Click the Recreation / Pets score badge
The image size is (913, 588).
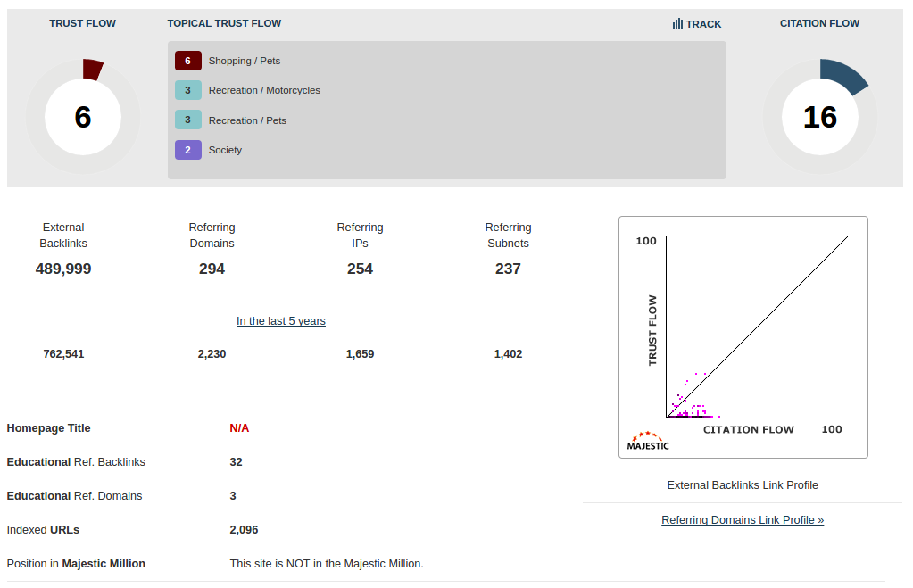[x=187, y=120]
